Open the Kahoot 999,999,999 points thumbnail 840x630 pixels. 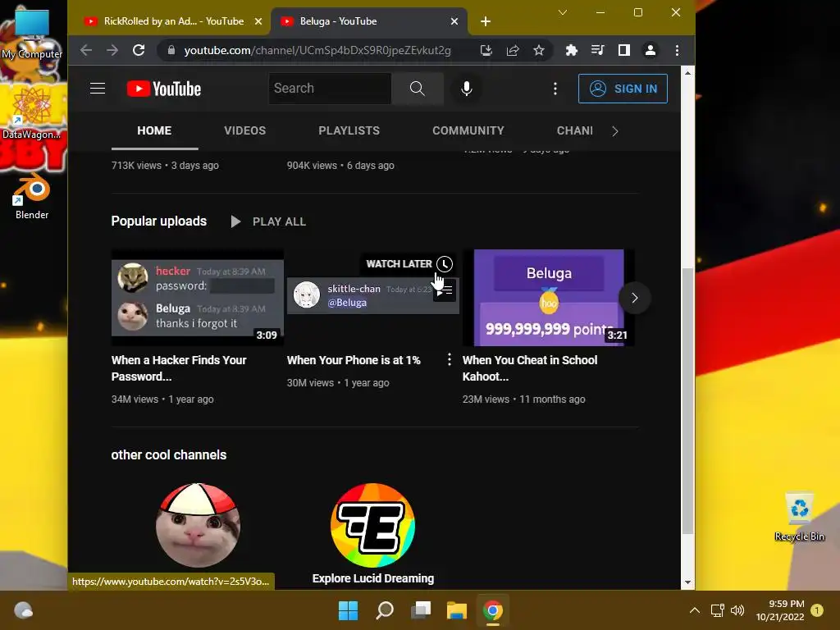pos(548,298)
